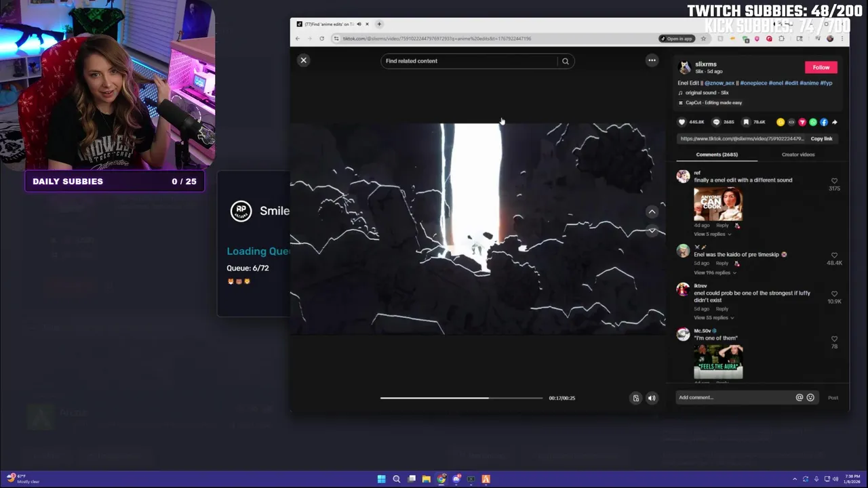Bookmark the video via 78.6K favorites icon
The image size is (868, 488).
point(746,122)
